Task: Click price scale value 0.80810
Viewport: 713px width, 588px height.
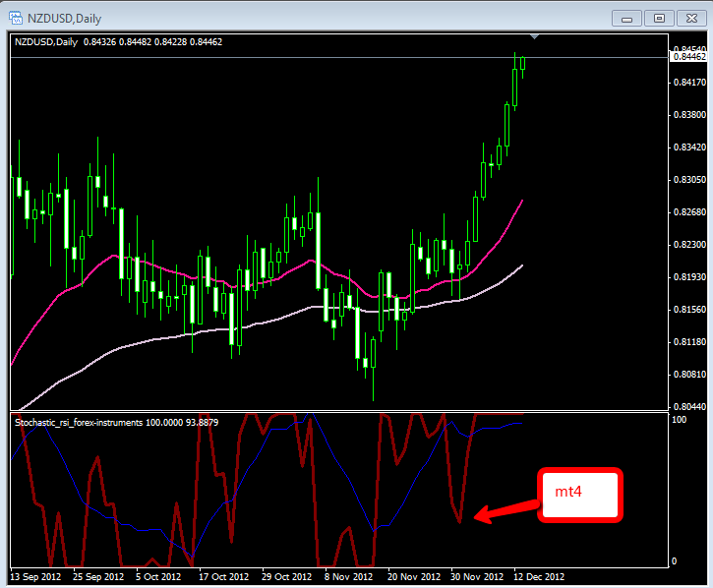Action: pyautogui.click(x=689, y=375)
